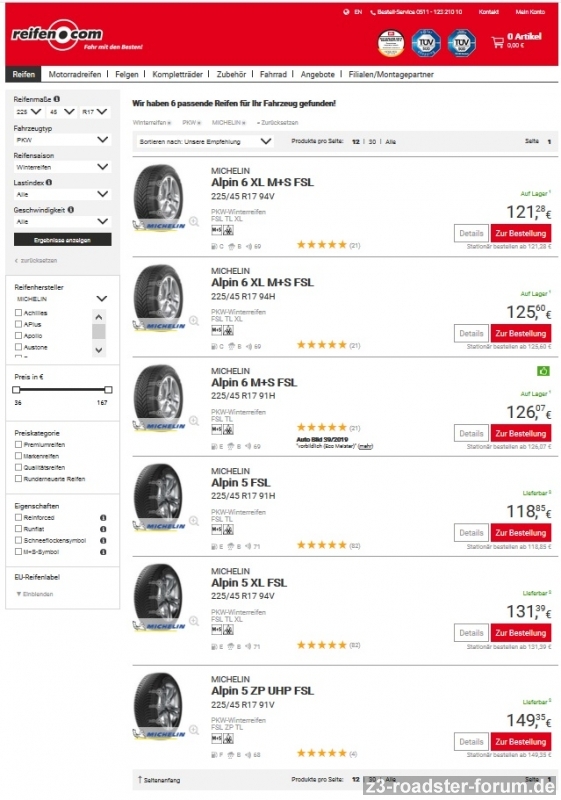Click the right price slider handle
Image resolution: width=561 pixels, height=800 pixels.
tap(108, 390)
